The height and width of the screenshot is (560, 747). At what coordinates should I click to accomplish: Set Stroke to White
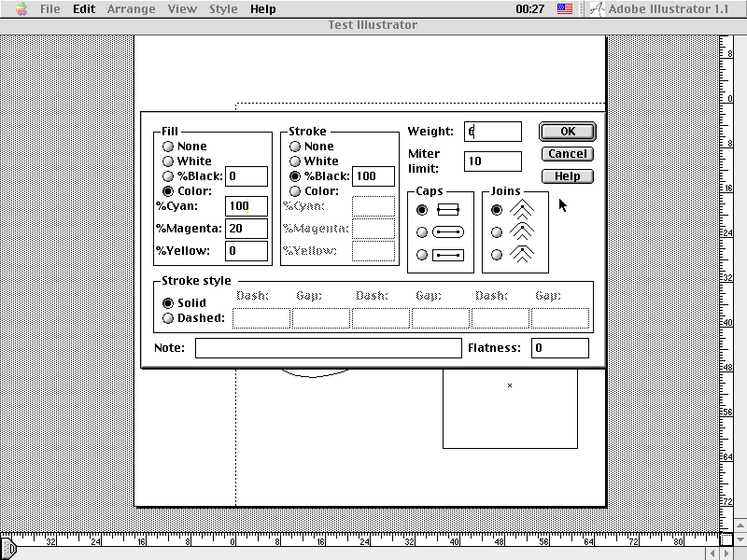295,161
